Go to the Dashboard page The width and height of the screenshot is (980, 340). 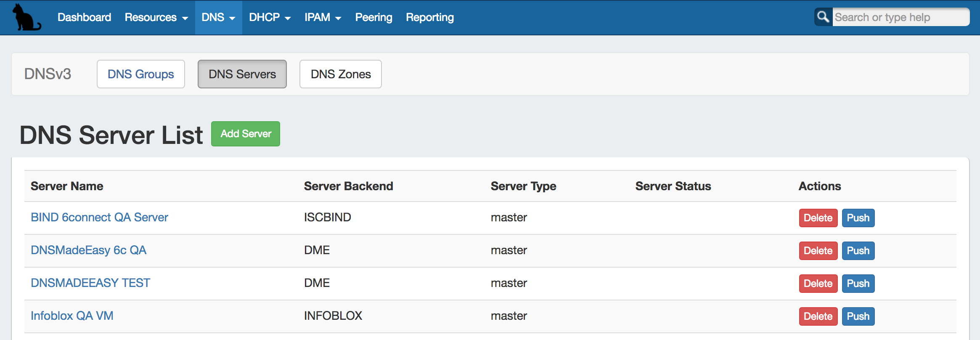84,17
